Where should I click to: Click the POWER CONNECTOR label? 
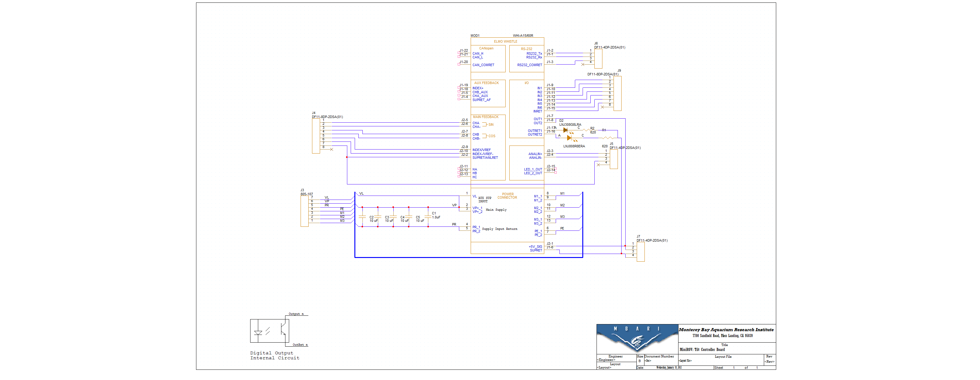pos(507,196)
